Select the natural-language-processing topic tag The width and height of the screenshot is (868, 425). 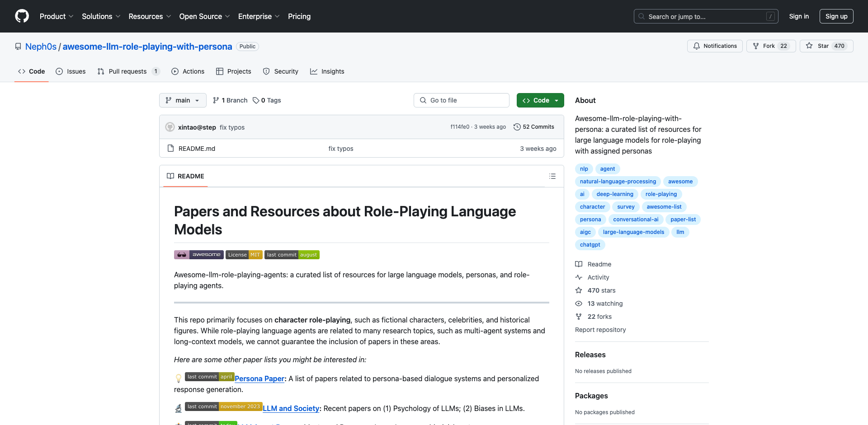pyautogui.click(x=618, y=182)
